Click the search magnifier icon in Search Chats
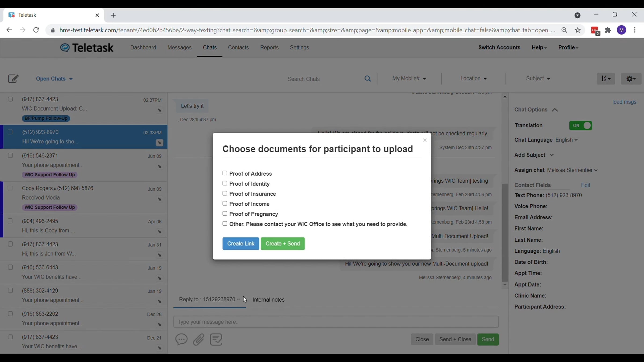This screenshot has height=362, width=644. [x=368, y=79]
